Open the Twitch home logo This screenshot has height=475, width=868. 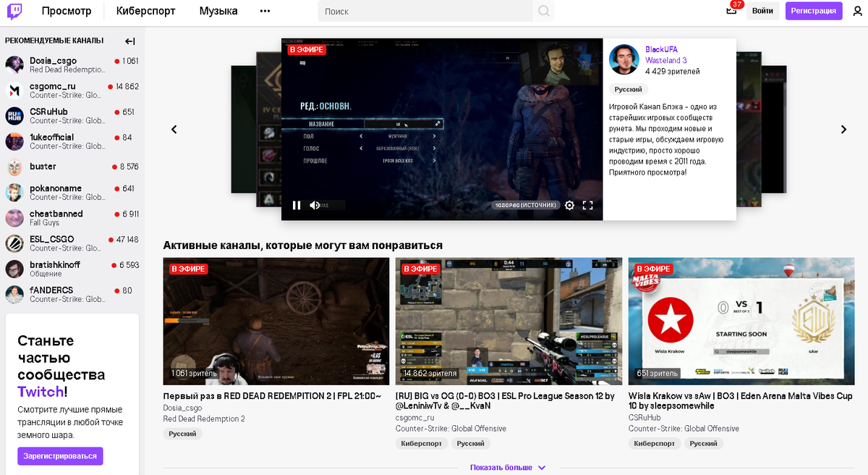[14, 11]
